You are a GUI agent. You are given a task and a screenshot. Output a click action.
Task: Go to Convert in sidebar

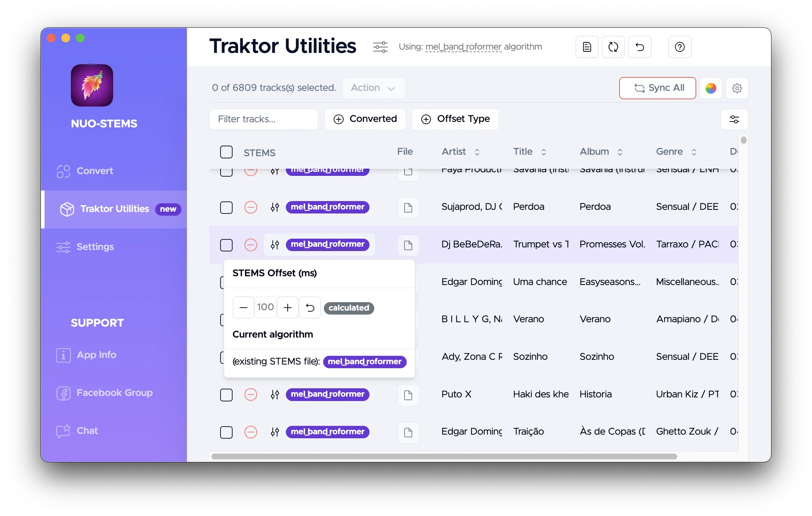click(114, 171)
